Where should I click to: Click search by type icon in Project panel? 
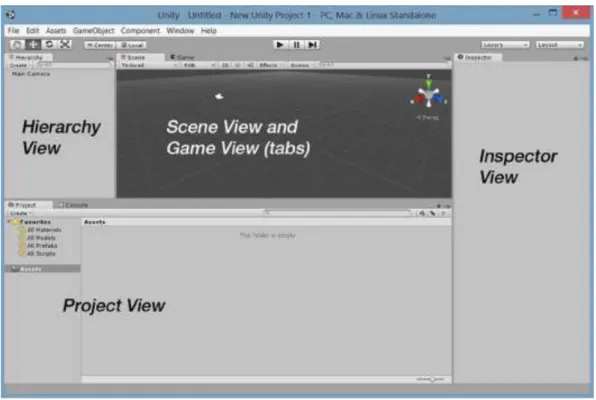(422, 214)
